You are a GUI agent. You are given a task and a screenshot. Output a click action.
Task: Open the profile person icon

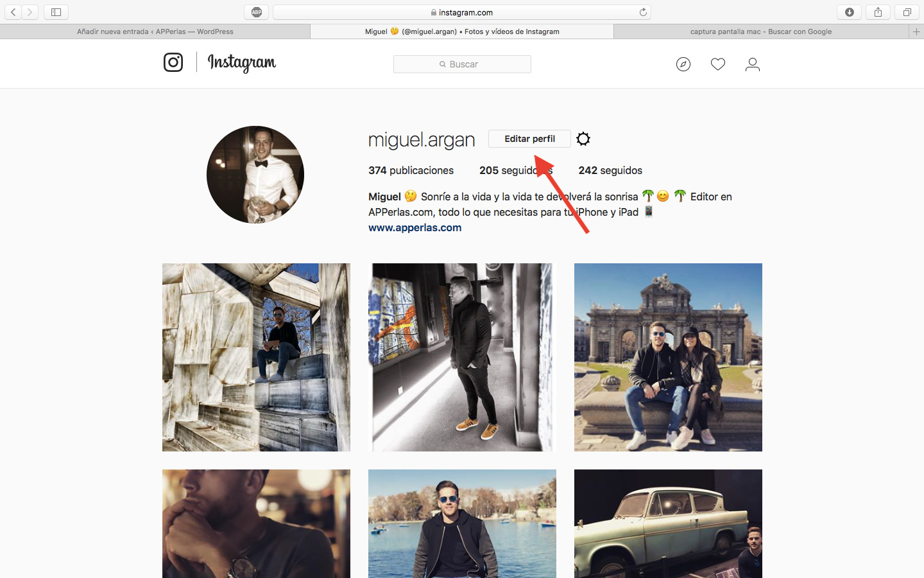753,64
